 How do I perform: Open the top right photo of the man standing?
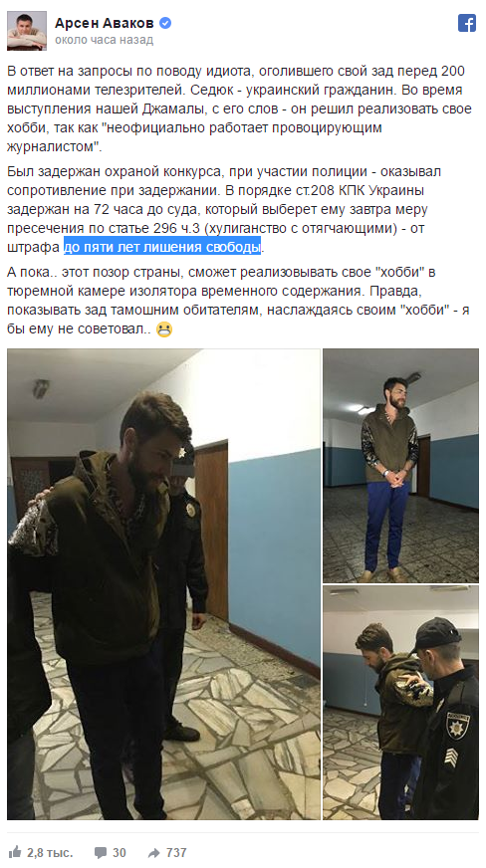[400, 466]
